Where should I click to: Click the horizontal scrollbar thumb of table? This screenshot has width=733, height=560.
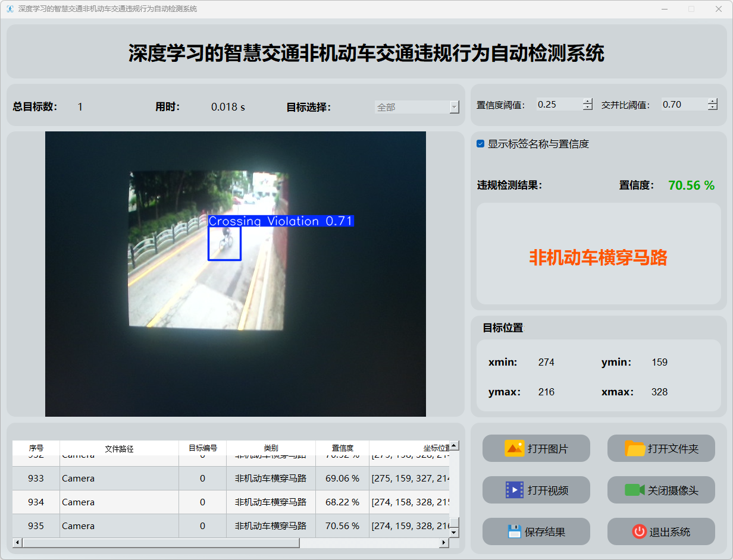[x=161, y=543]
